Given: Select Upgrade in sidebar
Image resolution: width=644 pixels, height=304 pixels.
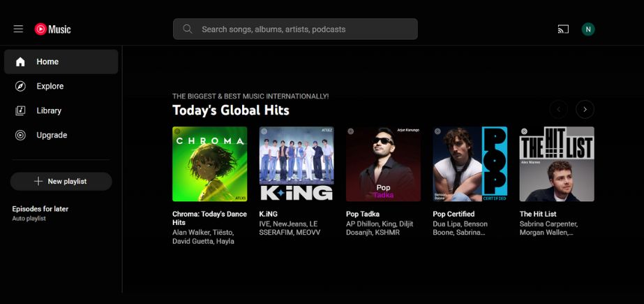Looking at the screenshot, I should (61, 135).
